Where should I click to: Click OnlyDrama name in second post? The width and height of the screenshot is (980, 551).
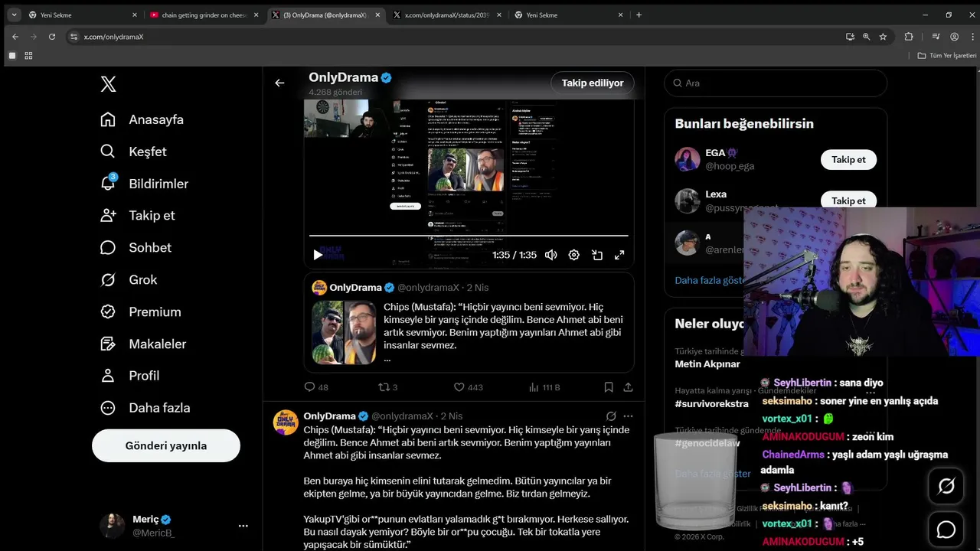pos(329,416)
